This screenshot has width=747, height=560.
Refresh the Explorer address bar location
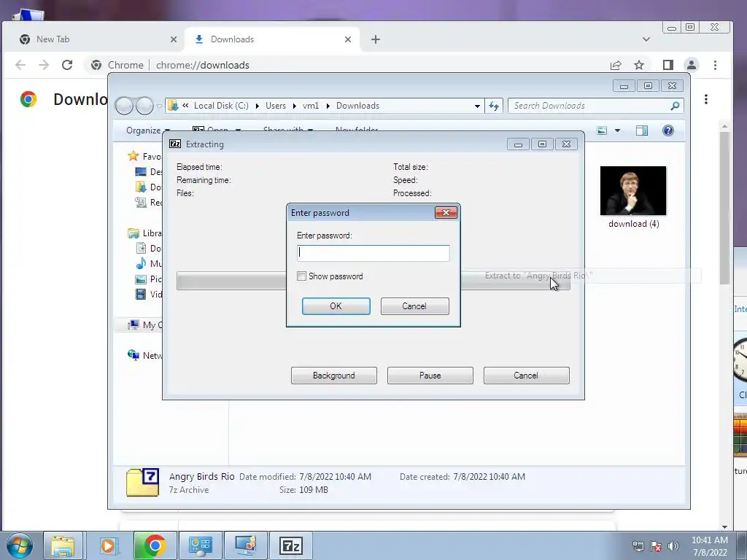pyautogui.click(x=494, y=106)
